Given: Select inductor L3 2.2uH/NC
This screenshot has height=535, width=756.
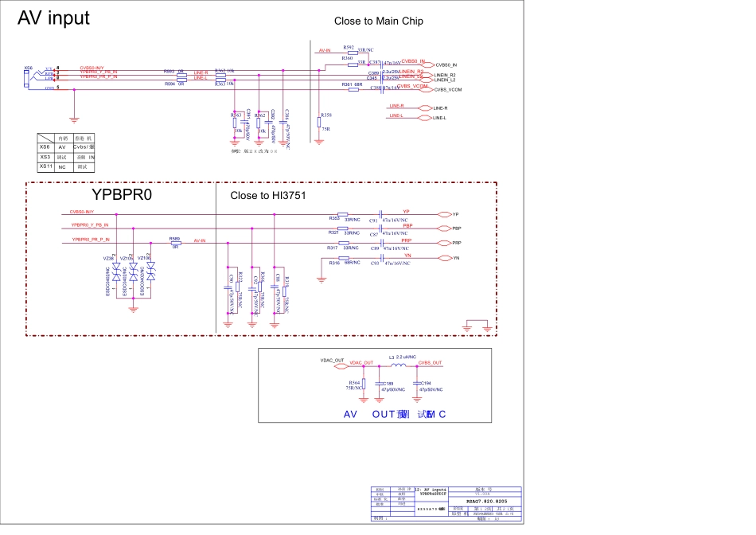Looking at the screenshot, I should [x=398, y=365].
